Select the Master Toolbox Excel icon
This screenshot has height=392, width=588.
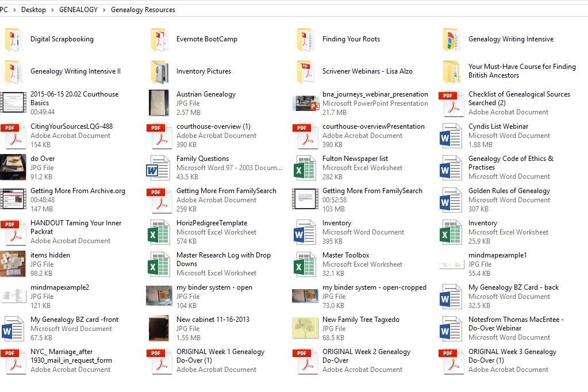305,264
